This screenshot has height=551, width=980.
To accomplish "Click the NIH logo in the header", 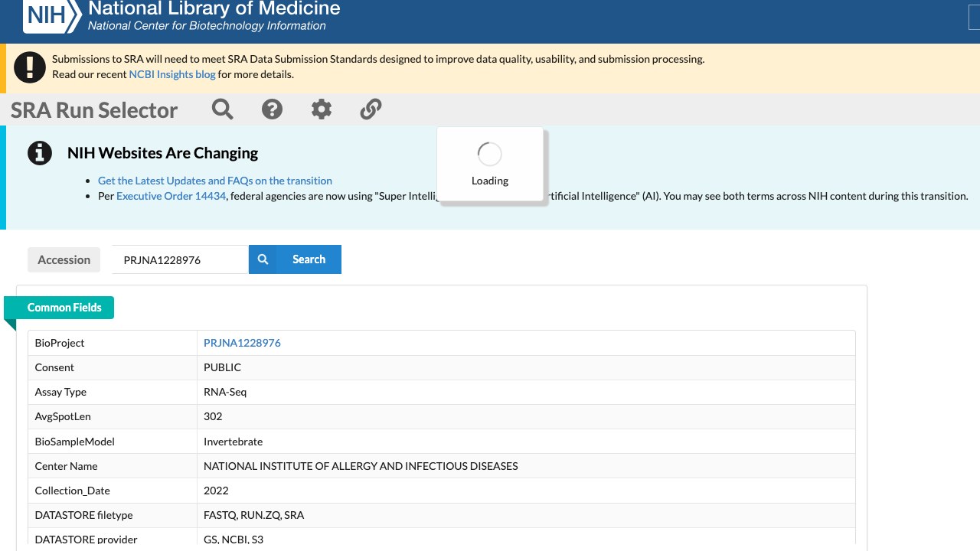I will 52,15.
